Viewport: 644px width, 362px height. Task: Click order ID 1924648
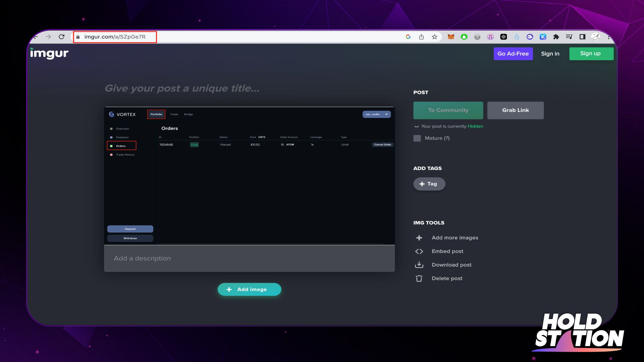coord(166,145)
